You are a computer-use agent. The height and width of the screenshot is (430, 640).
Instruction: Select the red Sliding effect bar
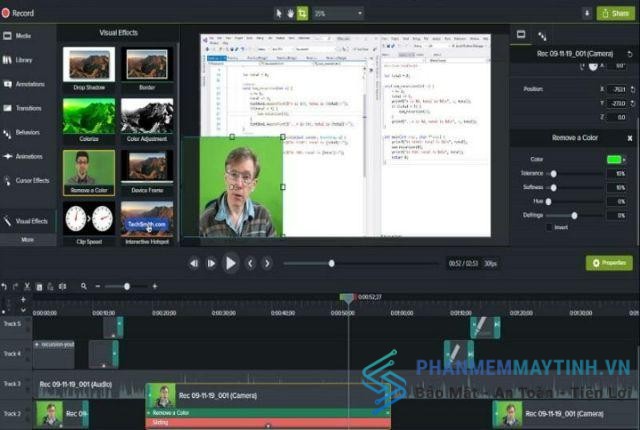point(267,423)
